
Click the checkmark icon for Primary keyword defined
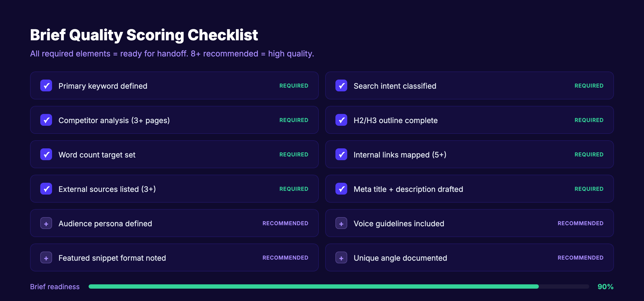(46, 85)
